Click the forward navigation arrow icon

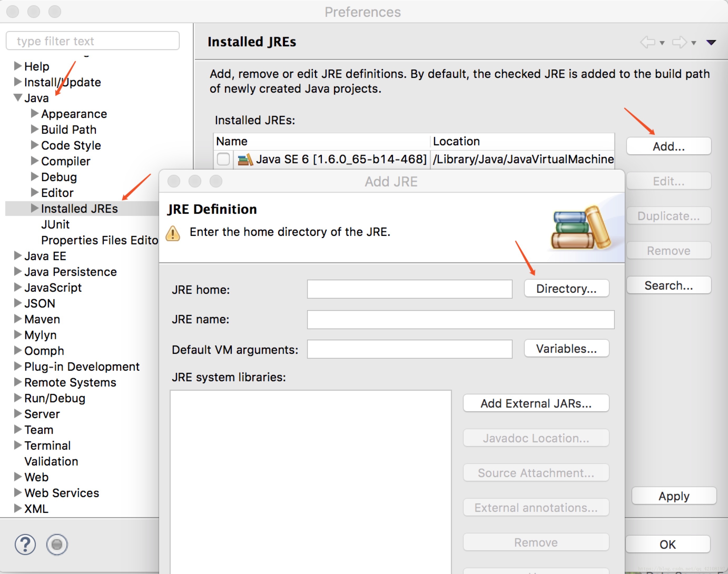coord(679,42)
